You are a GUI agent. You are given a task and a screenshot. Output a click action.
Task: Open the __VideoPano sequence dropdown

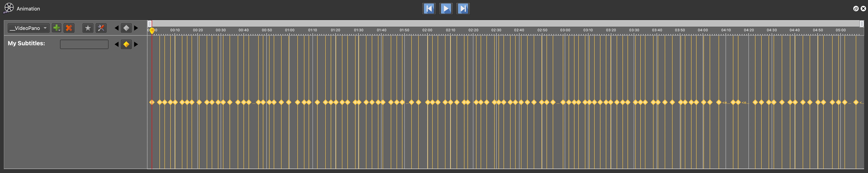tap(28, 28)
